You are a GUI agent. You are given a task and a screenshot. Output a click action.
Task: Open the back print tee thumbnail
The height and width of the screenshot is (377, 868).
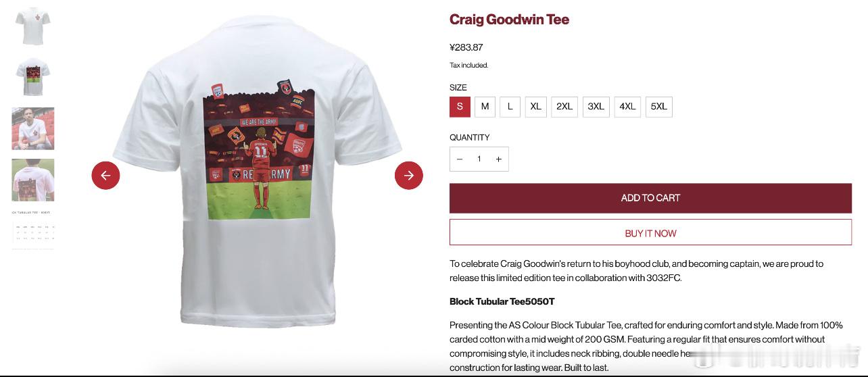[33, 77]
